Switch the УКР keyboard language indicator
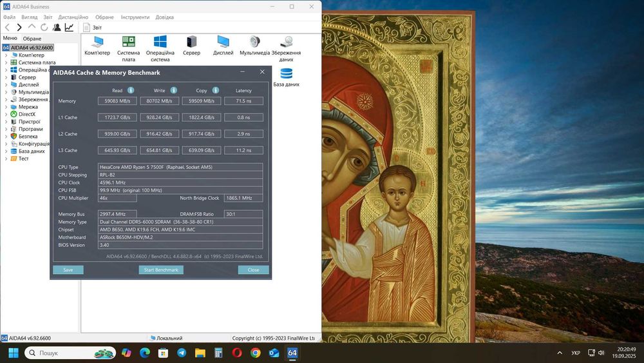This screenshot has width=644, height=363. pyautogui.click(x=576, y=353)
